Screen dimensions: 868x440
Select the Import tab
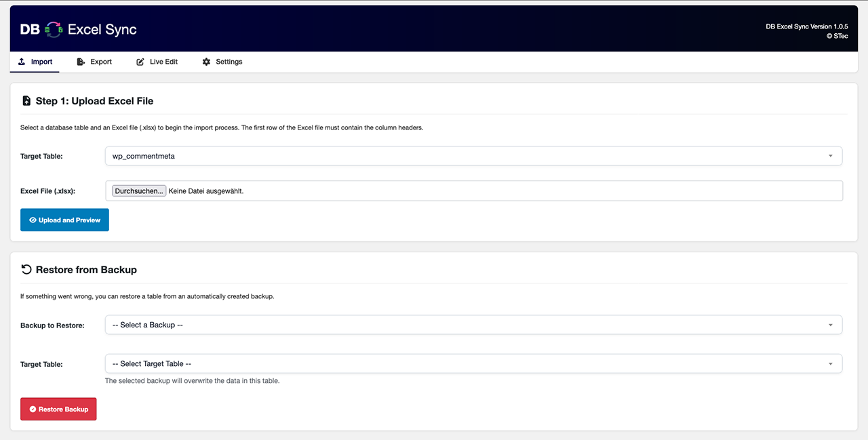click(35, 62)
